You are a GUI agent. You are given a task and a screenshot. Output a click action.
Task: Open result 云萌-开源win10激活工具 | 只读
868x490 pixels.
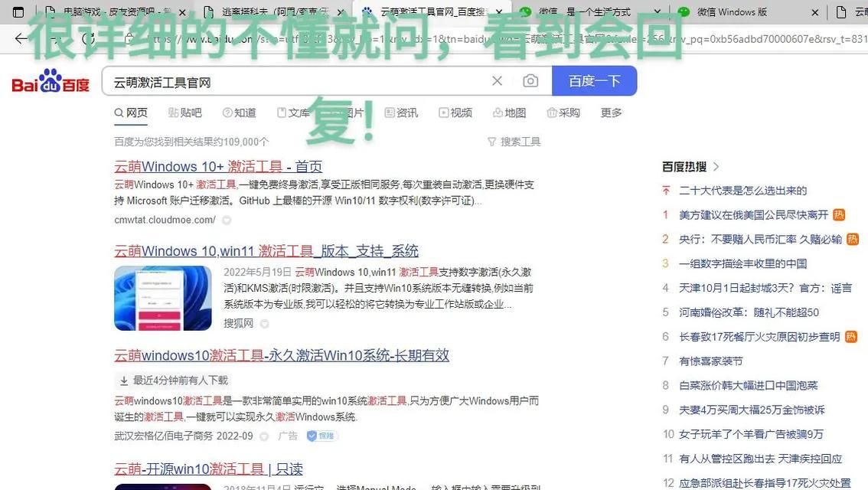point(209,469)
